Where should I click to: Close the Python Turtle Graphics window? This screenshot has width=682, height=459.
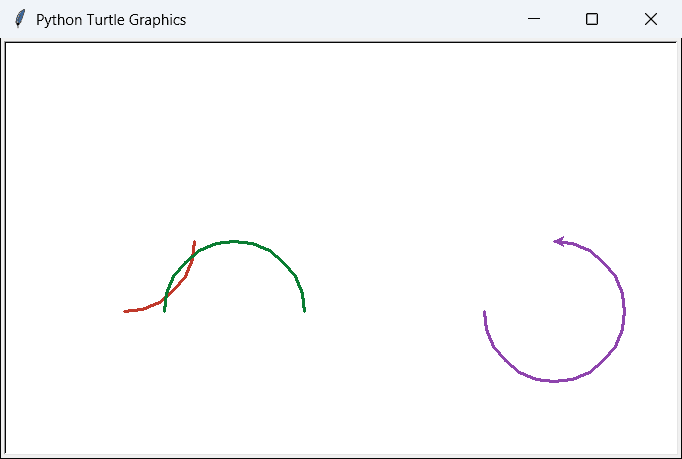pyautogui.click(x=651, y=19)
